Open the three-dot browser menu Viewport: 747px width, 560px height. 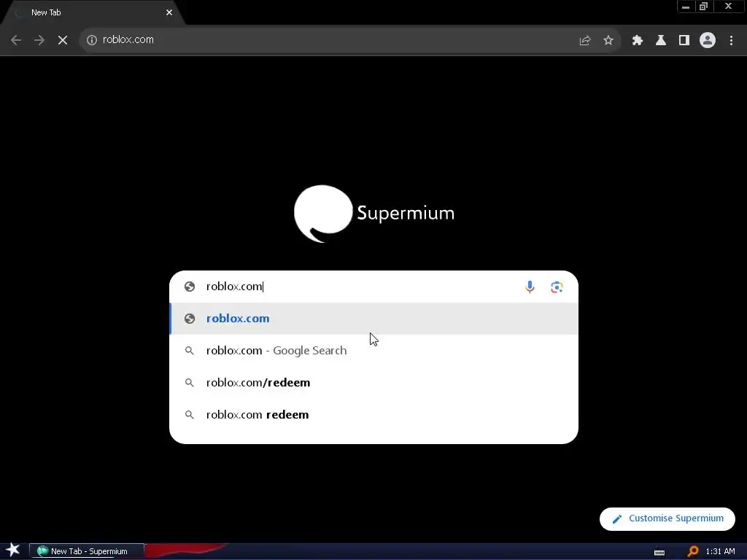(x=731, y=41)
